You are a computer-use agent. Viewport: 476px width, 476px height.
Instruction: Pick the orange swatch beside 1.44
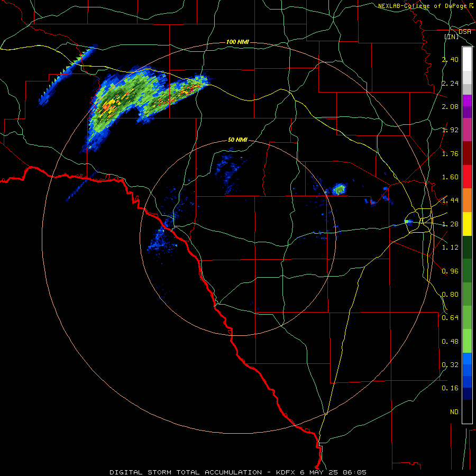coord(467,200)
